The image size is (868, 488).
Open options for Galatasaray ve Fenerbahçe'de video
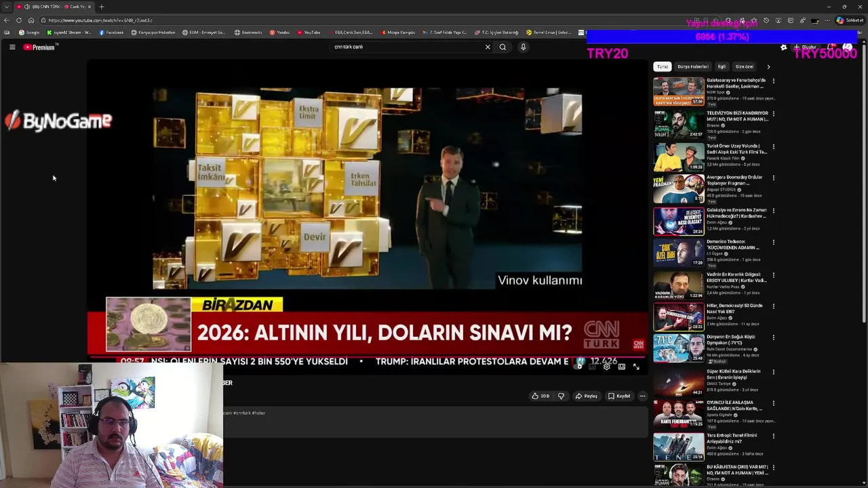[x=773, y=81]
